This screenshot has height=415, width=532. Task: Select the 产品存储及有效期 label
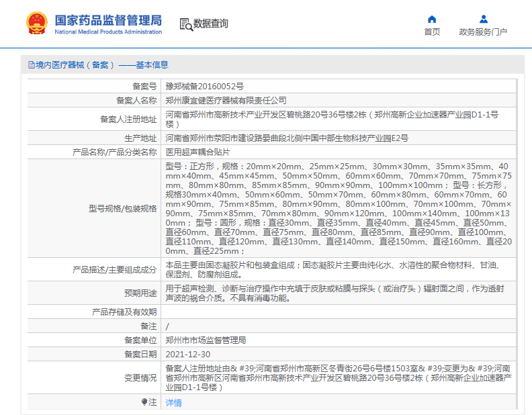pyautogui.click(x=124, y=312)
